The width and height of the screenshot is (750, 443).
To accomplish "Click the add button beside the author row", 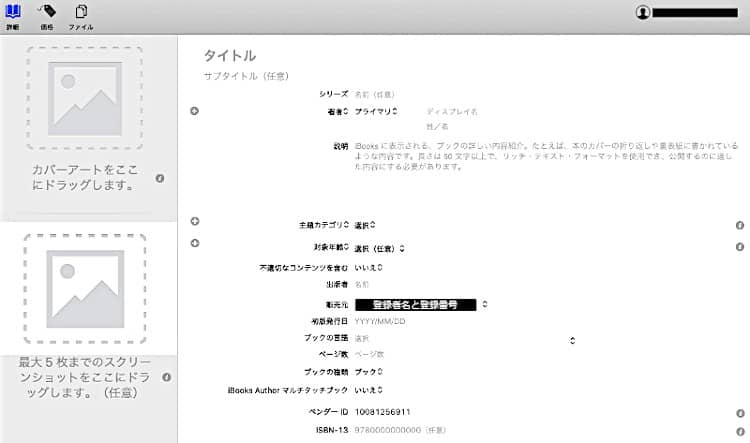I will [x=194, y=111].
